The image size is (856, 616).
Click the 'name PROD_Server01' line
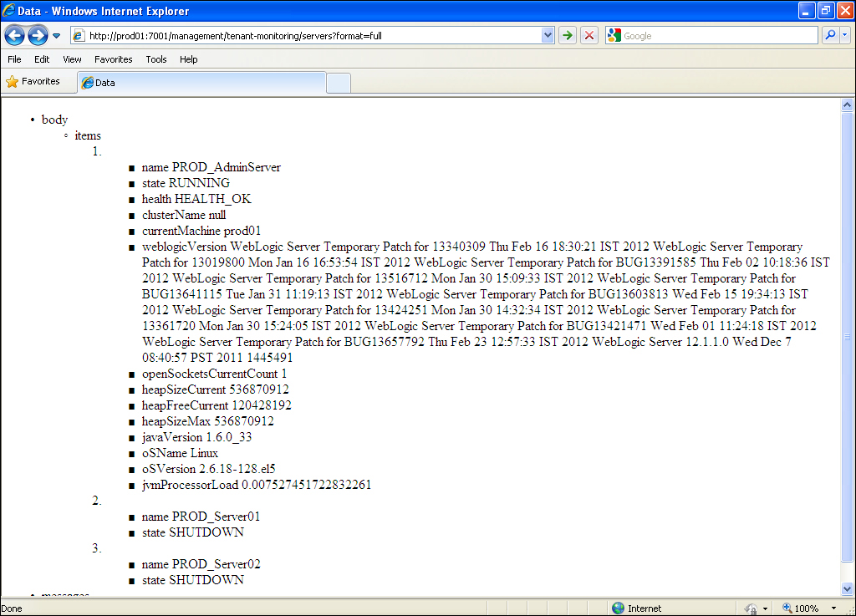click(201, 517)
